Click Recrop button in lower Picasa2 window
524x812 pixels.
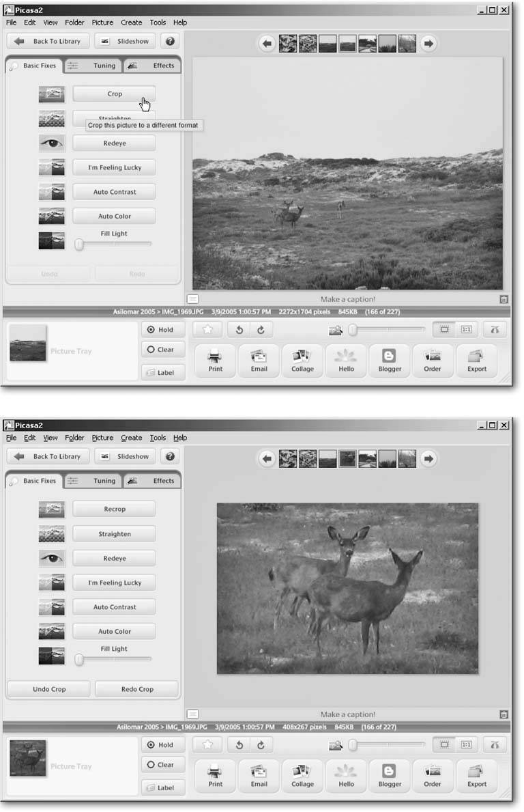click(x=114, y=509)
